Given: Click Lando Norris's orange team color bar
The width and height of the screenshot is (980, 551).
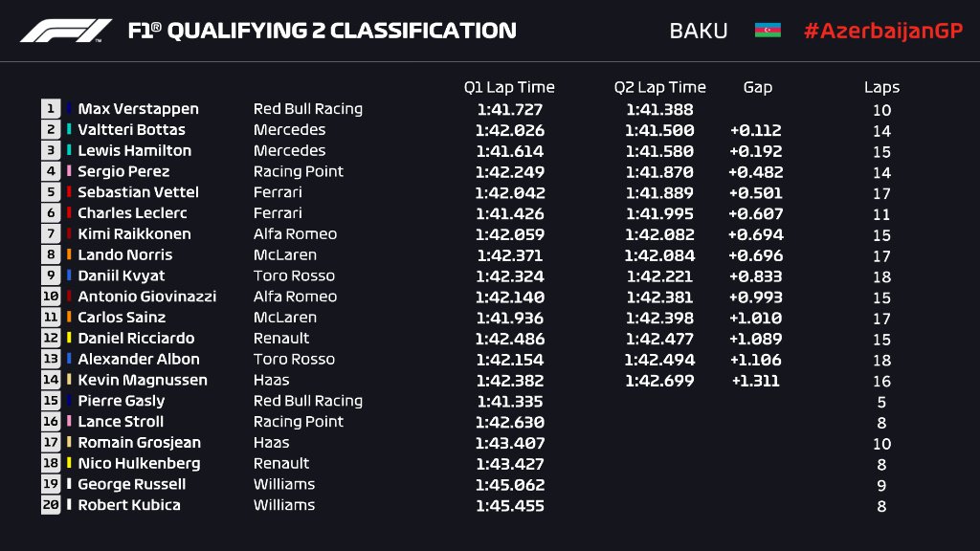Looking at the screenshot, I should coord(69,255).
